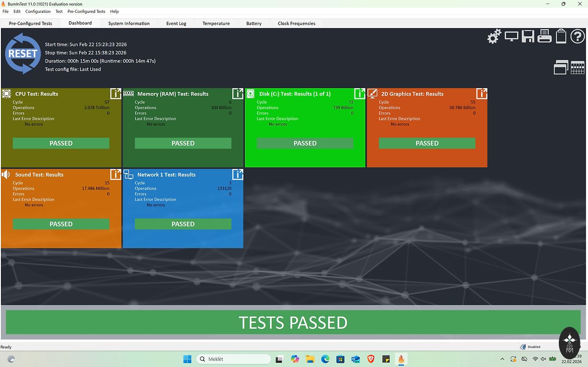The height and width of the screenshot is (367, 588).
Task: Switch to the Event Log tab
Action: (x=176, y=23)
